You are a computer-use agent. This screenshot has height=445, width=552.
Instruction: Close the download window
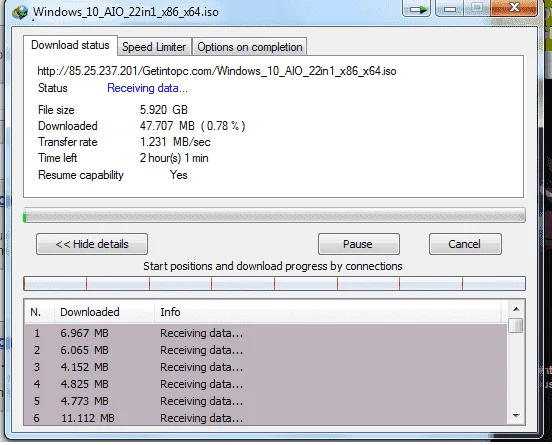tap(514, 8)
